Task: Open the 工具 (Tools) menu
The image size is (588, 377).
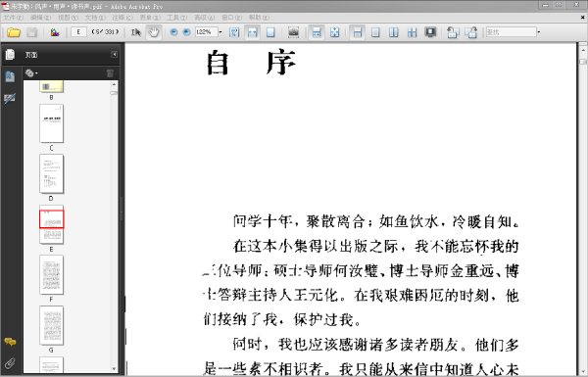Action: point(176,18)
